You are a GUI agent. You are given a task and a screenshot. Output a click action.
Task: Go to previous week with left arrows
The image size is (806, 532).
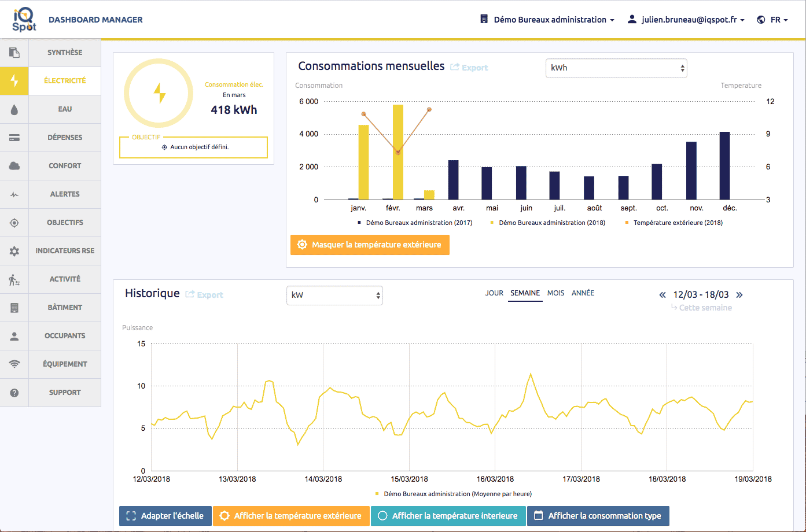click(x=663, y=295)
